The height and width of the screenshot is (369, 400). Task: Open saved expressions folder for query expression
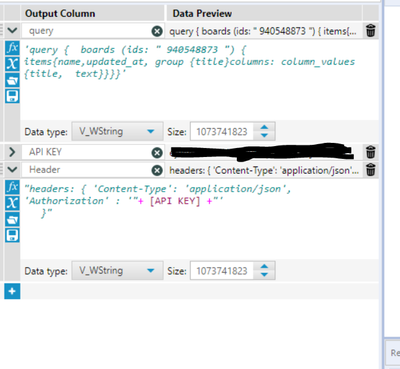click(x=12, y=80)
